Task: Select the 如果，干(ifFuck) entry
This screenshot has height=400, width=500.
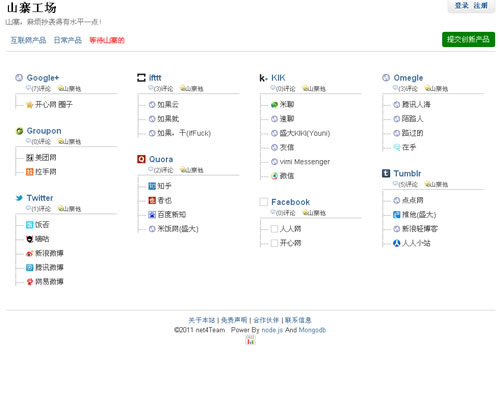Action: (184, 133)
